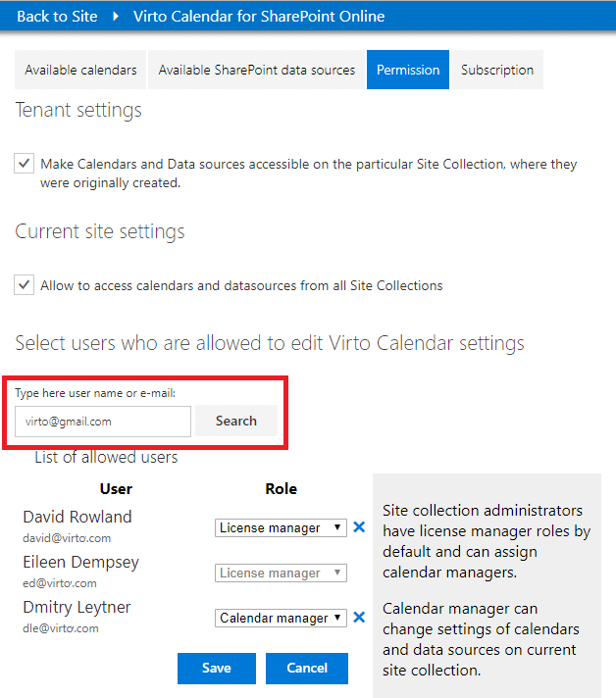Toggle Make Calendars and Data sources accessible checkbox
The height and width of the screenshot is (698, 616).
pyautogui.click(x=25, y=164)
